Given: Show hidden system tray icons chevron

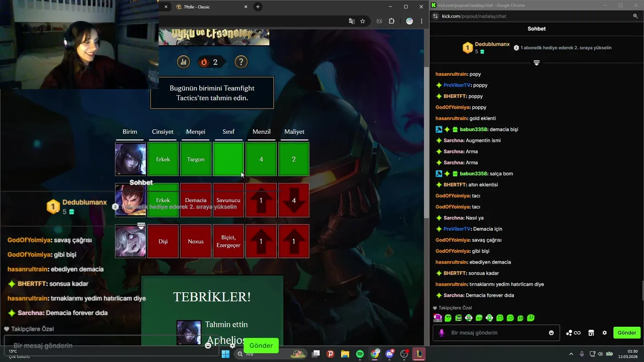Looking at the screenshot, I should [x=571, y=354].
